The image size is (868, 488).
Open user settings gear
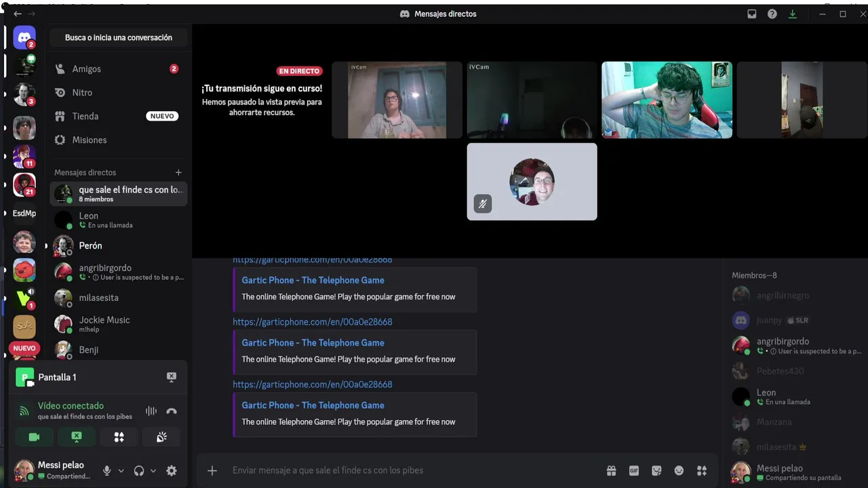click(x=172, y=470)
